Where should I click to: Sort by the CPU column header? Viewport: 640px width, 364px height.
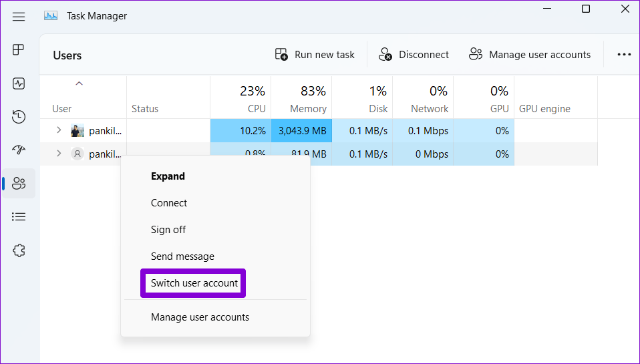[241, 98]
